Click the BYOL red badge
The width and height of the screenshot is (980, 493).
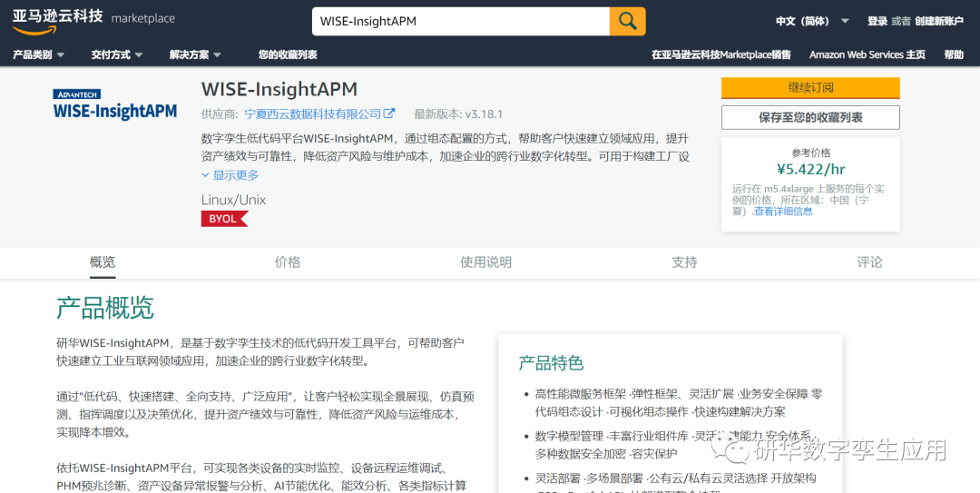tap(224, 218)
